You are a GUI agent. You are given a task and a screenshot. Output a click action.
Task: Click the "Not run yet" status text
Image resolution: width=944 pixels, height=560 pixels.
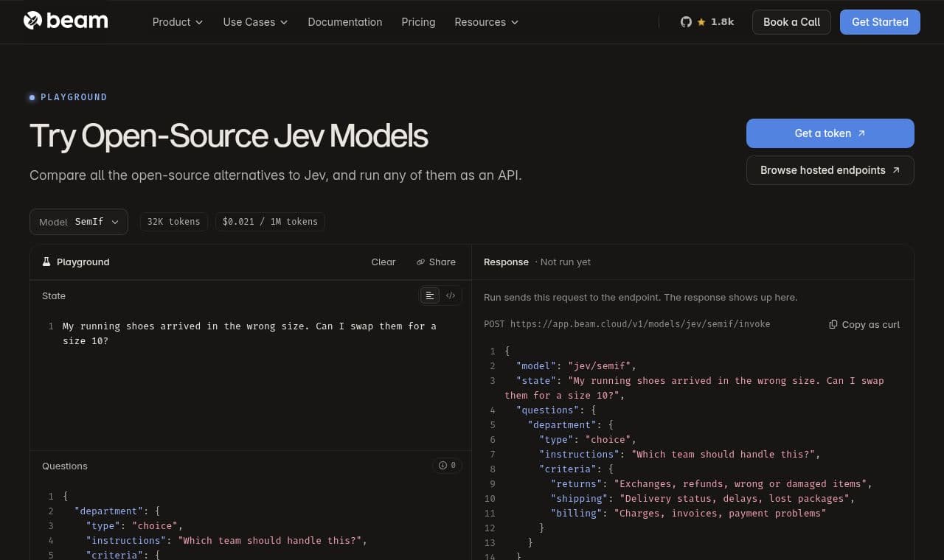coord(565,262)
